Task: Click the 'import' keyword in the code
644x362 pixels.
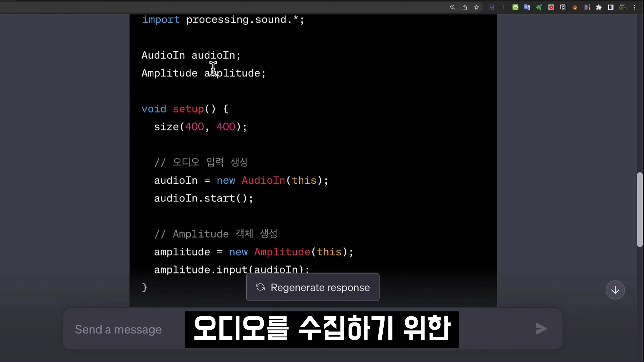Action: coord(161,20)
